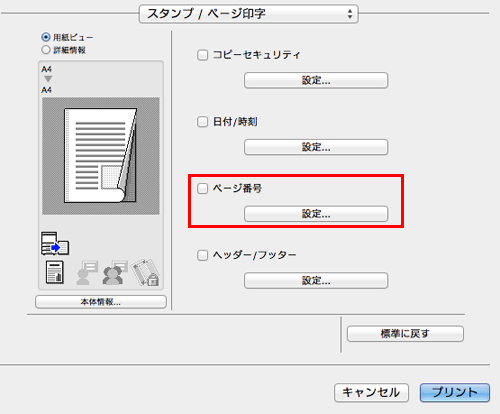This screenshot has width=500, height=414.
Task: Click the paper page preview thumbnail
Action: point(101,156)
